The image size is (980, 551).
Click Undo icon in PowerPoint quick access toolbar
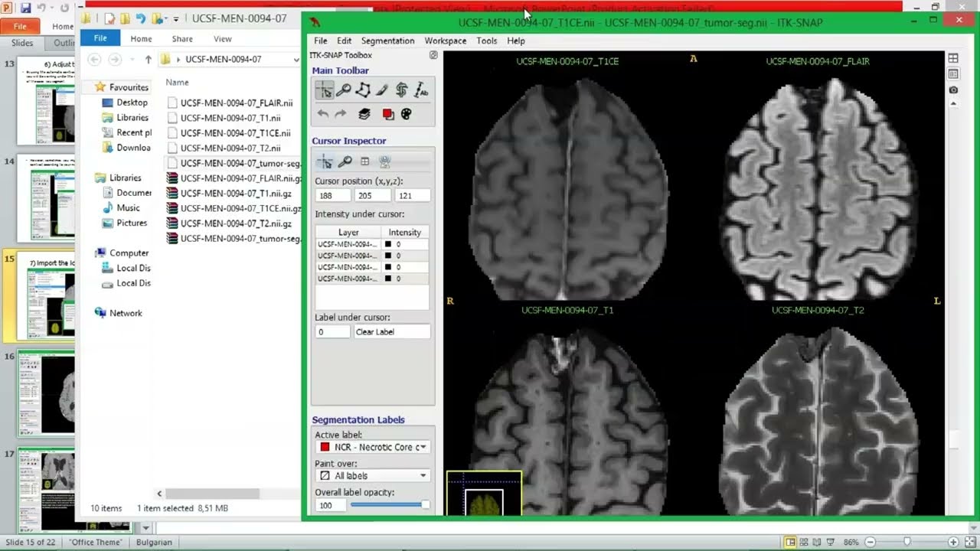tap(43, 8)
